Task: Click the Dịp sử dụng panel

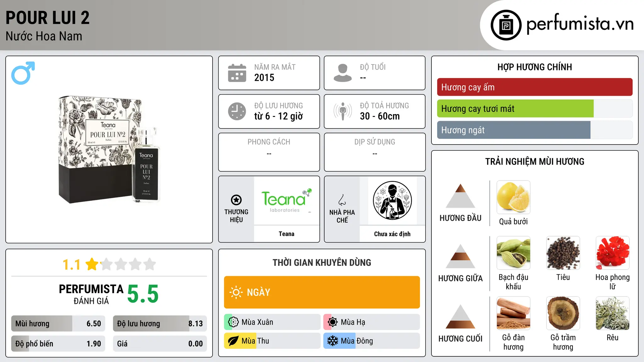Action: click(x=375, y=152)
